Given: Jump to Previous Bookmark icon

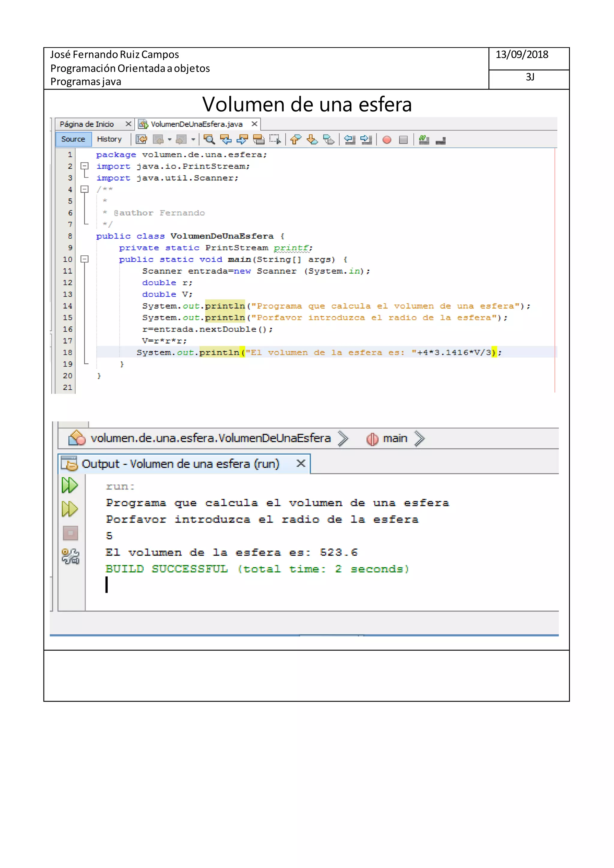Looking at the screenshot, I should (x=296, y=139).
